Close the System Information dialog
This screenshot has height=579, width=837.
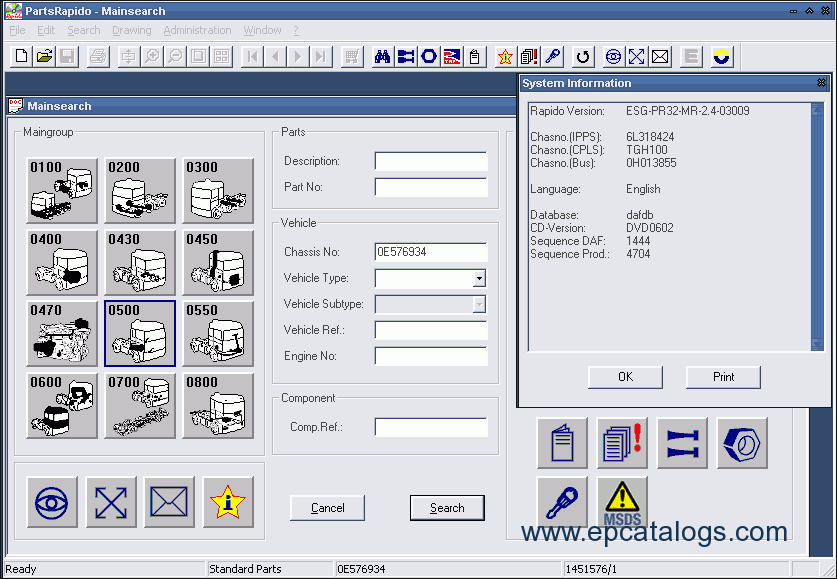click(x=822, y=83)
